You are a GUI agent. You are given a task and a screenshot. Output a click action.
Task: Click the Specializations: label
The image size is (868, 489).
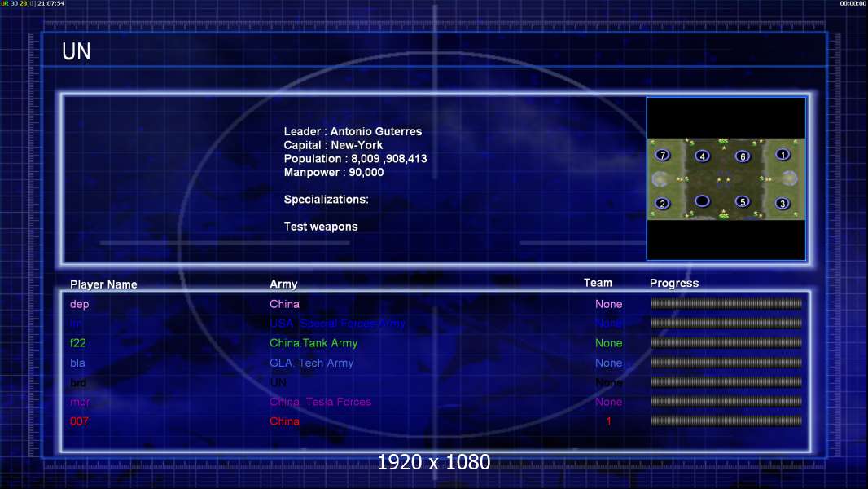[326, 200]
